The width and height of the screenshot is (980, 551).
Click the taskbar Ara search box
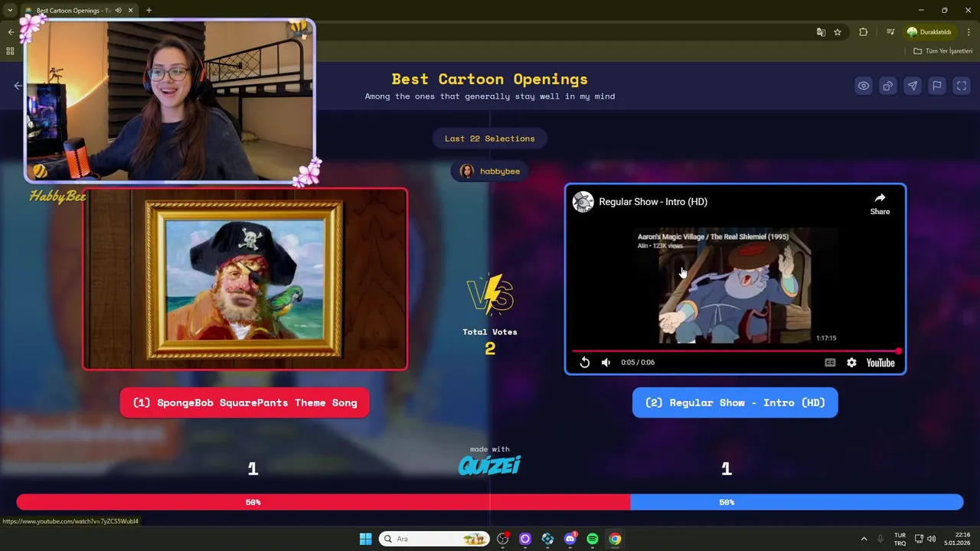(x=434, y=539)
